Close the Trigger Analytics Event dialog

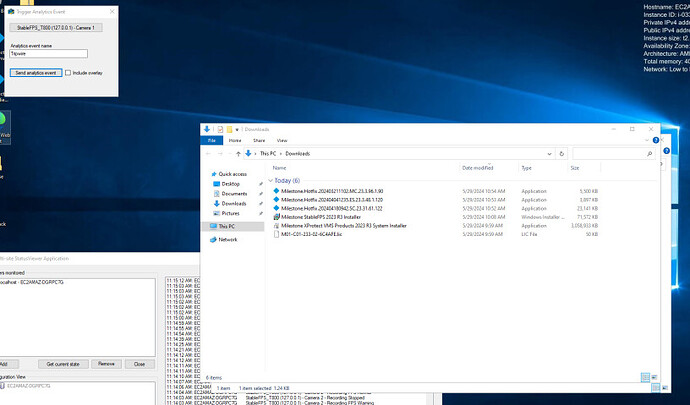[112, 11]
